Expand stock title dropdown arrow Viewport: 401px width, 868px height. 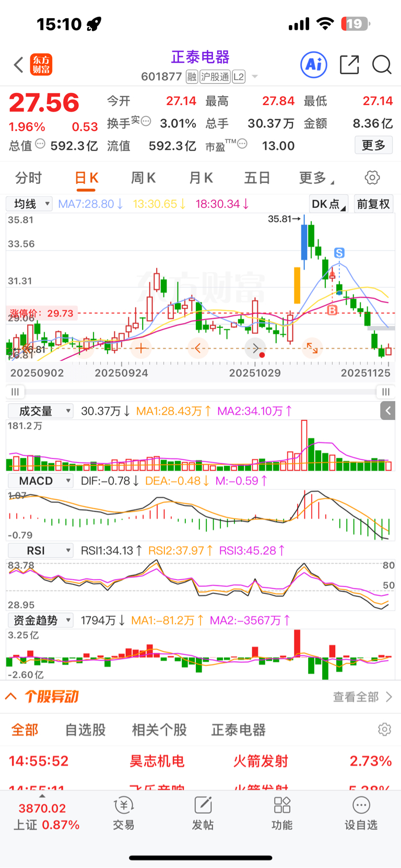coord(255,77)
